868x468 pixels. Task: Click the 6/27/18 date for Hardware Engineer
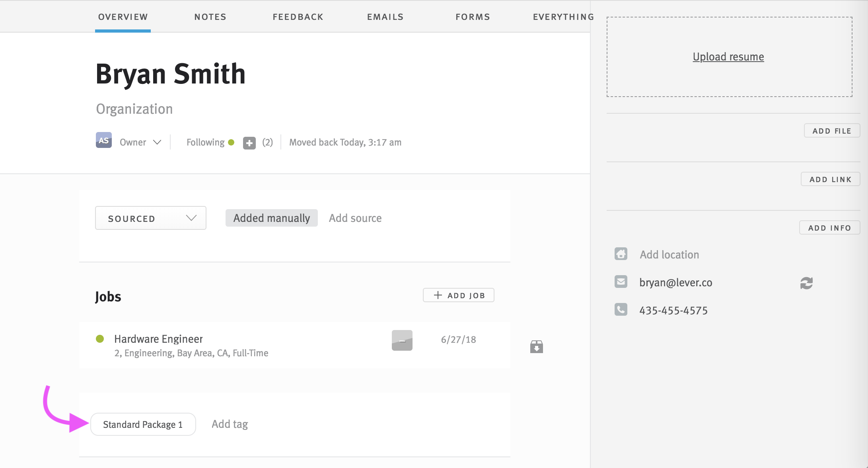[459, 340]
